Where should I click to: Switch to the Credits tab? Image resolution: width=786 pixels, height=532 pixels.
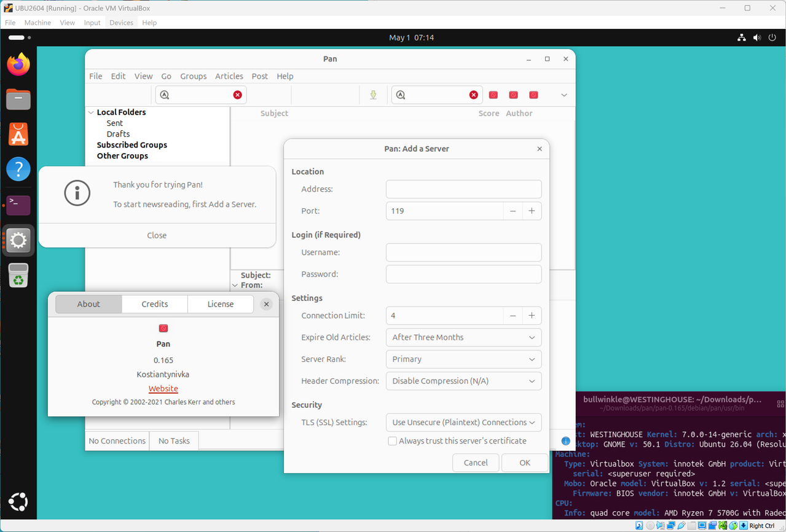pos(155,304)
